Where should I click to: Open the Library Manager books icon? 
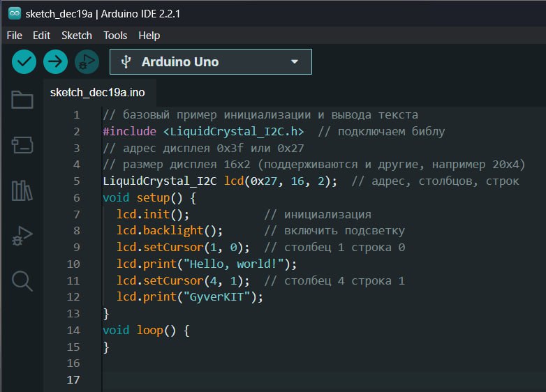tap(22, 190)
